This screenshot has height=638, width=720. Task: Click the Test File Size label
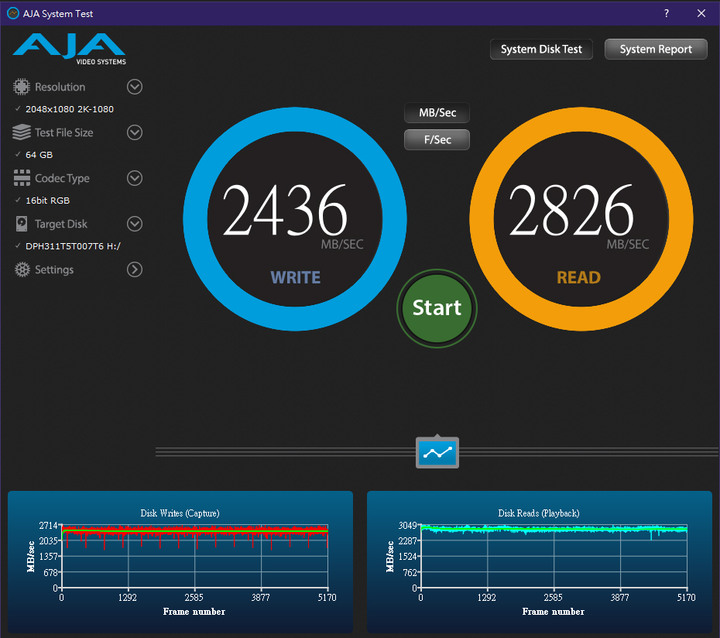pyautogui.click(x=64, y=133)
